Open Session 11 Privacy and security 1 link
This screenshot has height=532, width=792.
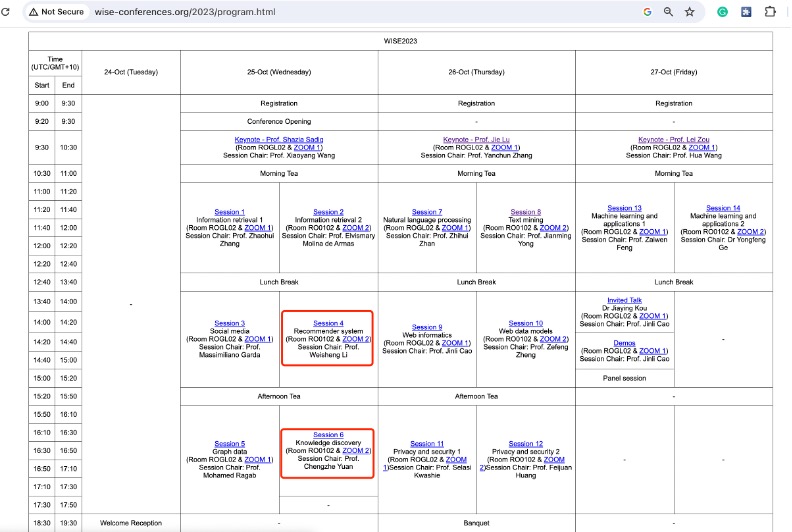point(427,444)
